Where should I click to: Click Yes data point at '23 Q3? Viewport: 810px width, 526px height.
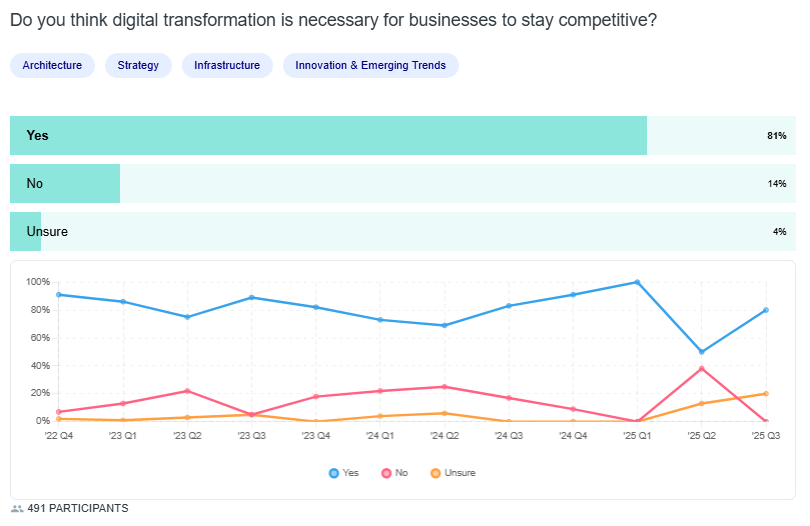tap(252, 297)
